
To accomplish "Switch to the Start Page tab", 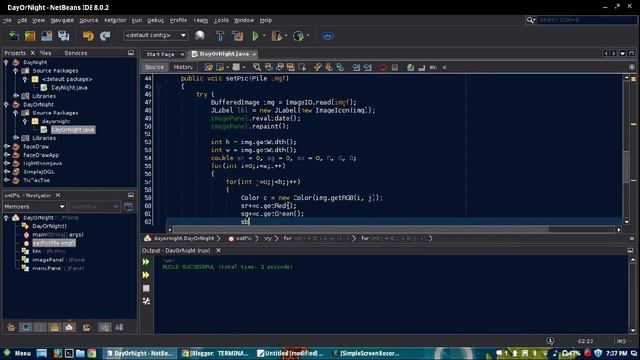I will point(160,54).
